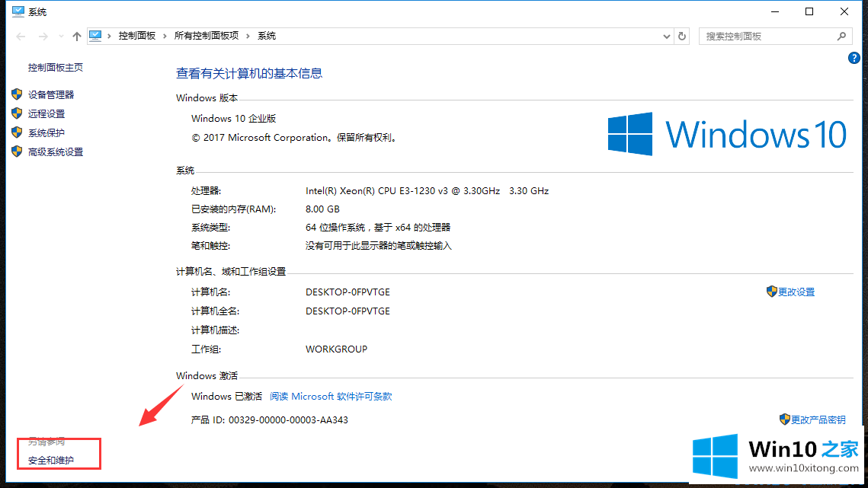This screenshot has width=868, height=488.
Task: Go up one level with up arrow
Action: (76, 36)
